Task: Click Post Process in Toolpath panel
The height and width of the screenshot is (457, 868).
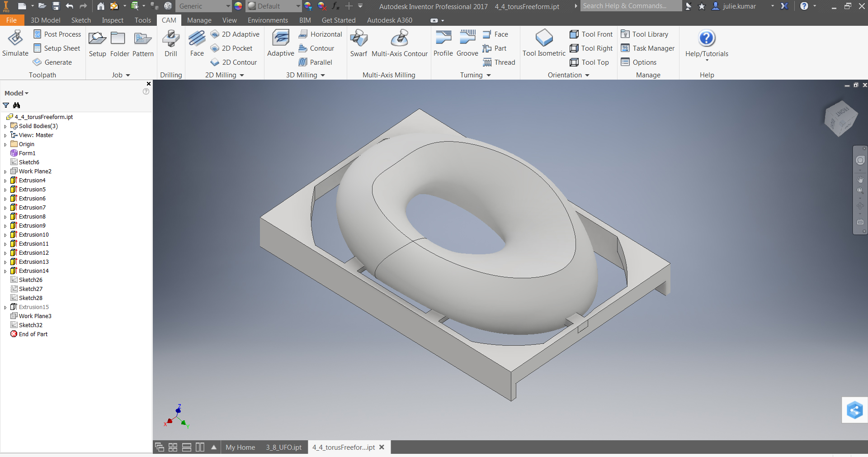Action: pyautogui.click(x=57, y=34)
